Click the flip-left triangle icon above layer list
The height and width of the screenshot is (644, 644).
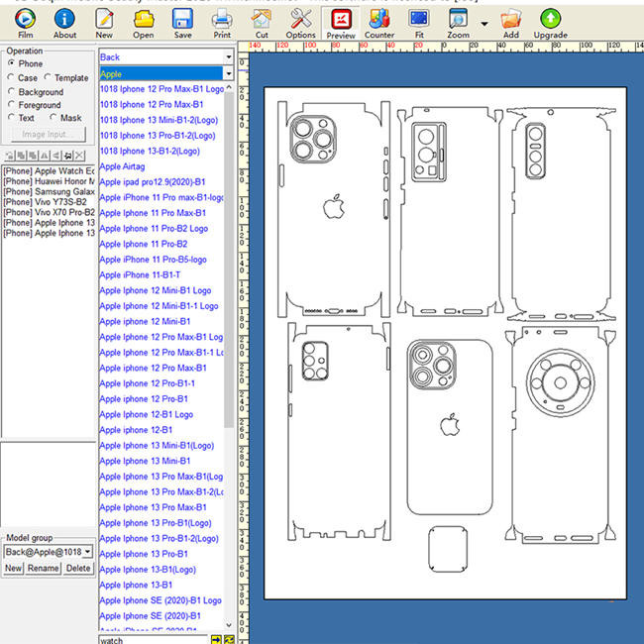click(56, 156)
